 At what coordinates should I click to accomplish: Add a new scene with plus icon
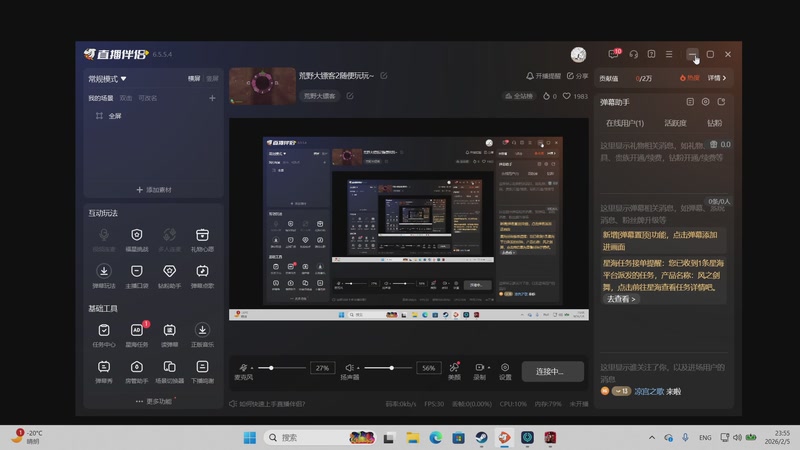212,98
